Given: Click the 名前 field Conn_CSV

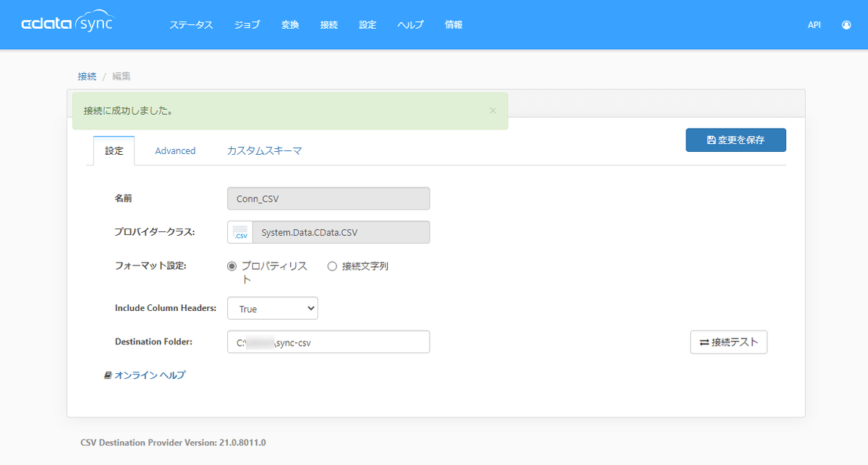Looking at the screenshot, I should coord(328,198).
